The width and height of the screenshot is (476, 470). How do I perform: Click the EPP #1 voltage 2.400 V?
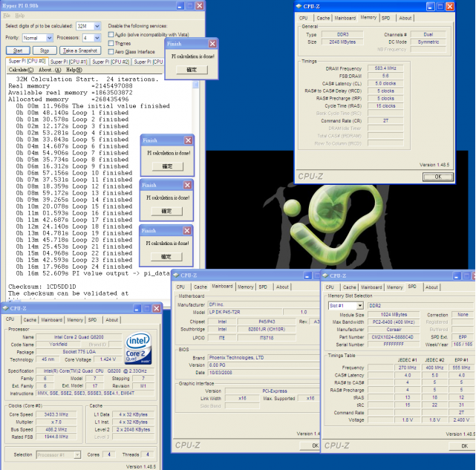tap(461, 420)
